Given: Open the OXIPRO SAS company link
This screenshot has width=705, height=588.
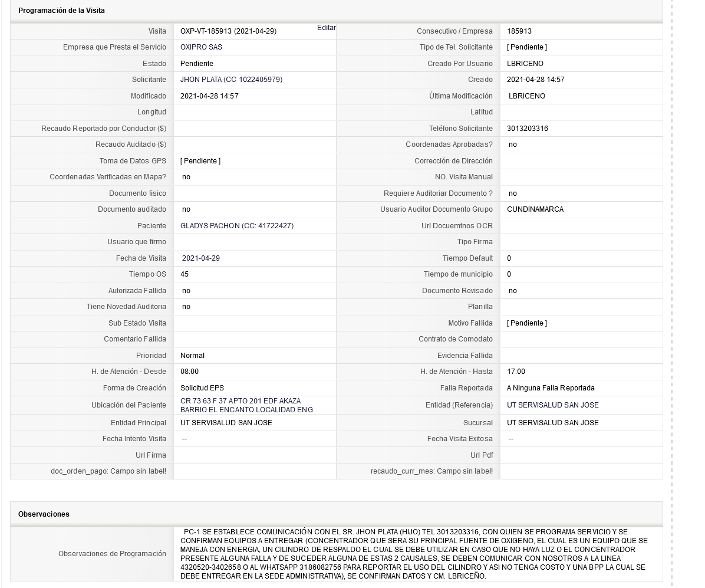Looking at the screenshot, I should tap(201, 47).
